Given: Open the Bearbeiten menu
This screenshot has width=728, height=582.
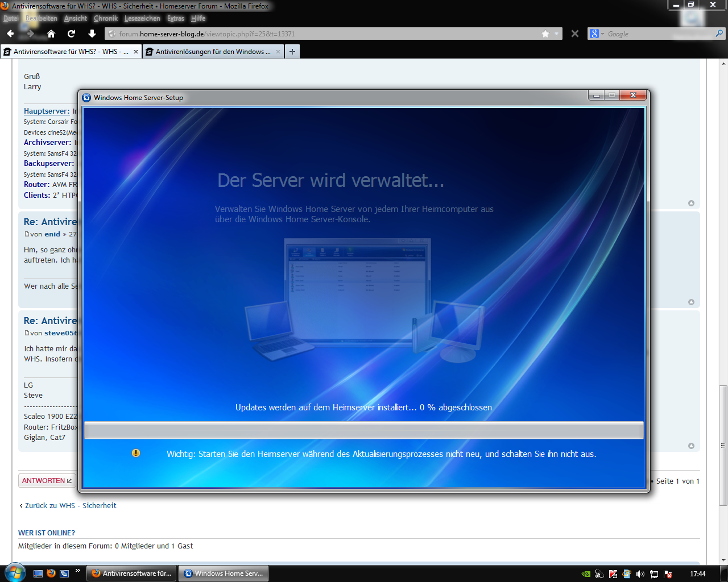Looking at the screenshot, I should click(x=42, y=18).
